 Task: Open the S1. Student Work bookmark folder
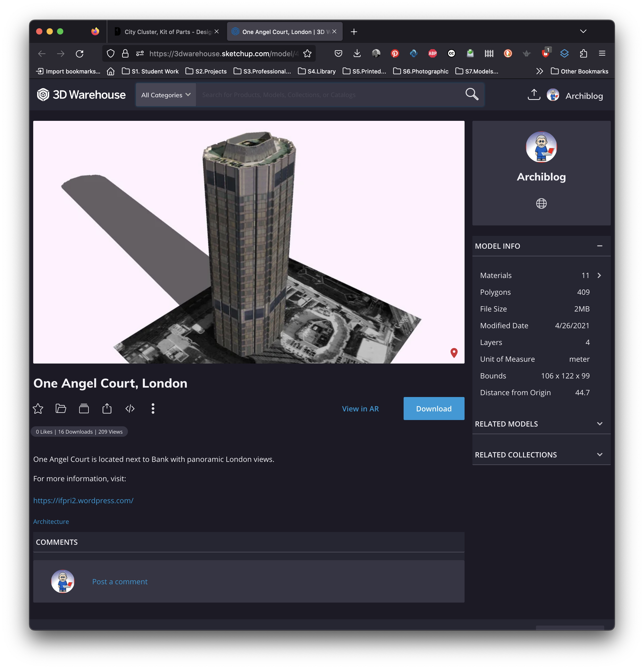[150, 71]
